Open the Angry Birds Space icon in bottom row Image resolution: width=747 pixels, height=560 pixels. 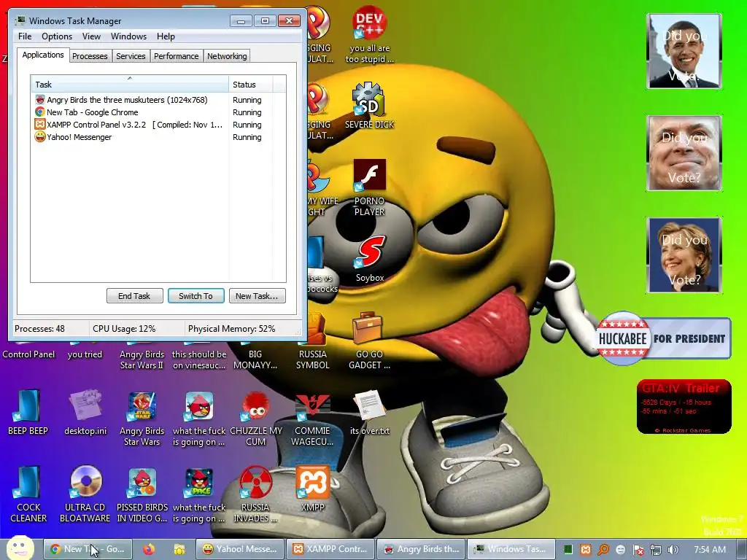click(x=199, y=483)
